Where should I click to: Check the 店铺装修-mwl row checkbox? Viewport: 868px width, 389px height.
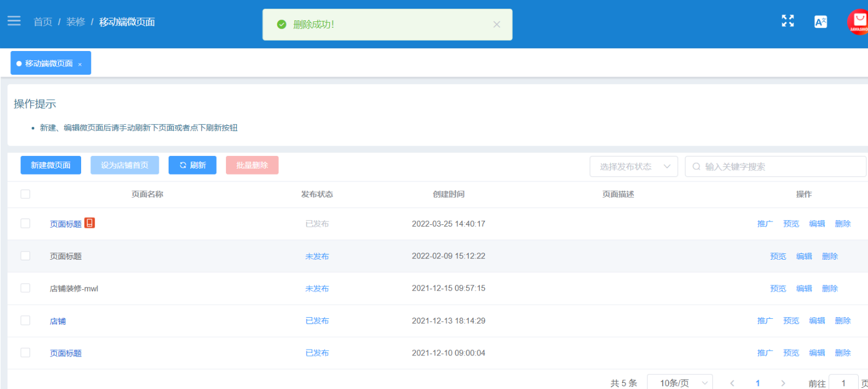click(x=25, y=288)
